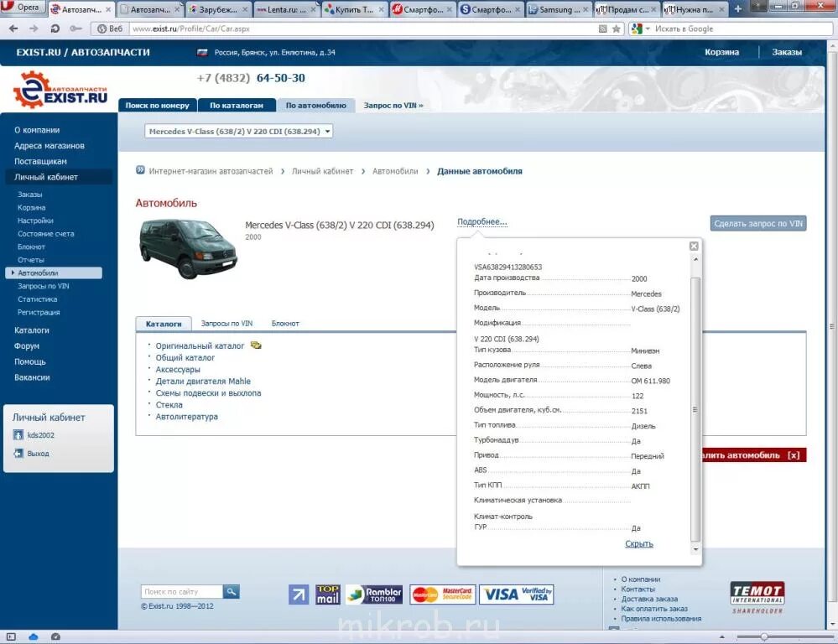Click icon beside Оригинальный каталог
Image resolution: width=838 pixels, height=644 pixels.
pos(256,345)
